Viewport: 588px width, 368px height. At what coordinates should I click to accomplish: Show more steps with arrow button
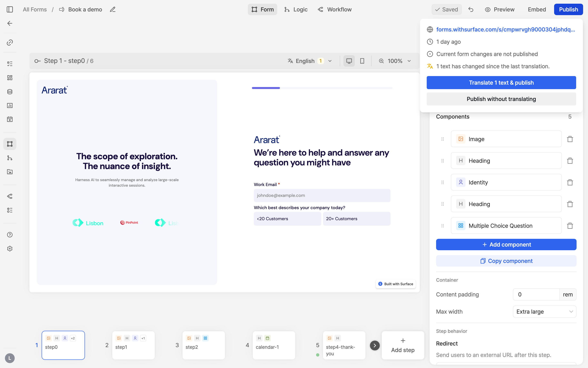[x=375, y=345]
